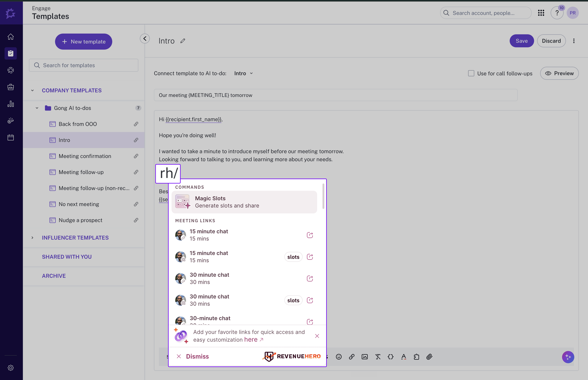Copy link for Back from OOO template
This screenshot has width=588, height=380.
(136, 124)
